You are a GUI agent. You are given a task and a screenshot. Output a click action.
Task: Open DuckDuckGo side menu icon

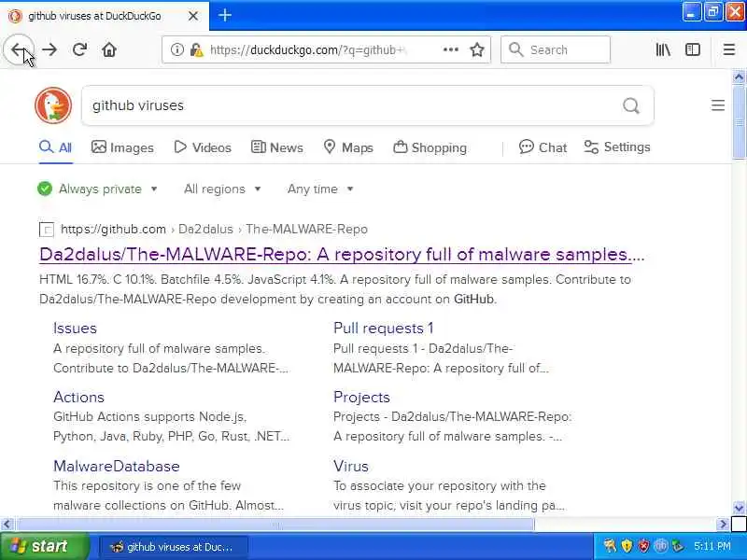point(718,105)
